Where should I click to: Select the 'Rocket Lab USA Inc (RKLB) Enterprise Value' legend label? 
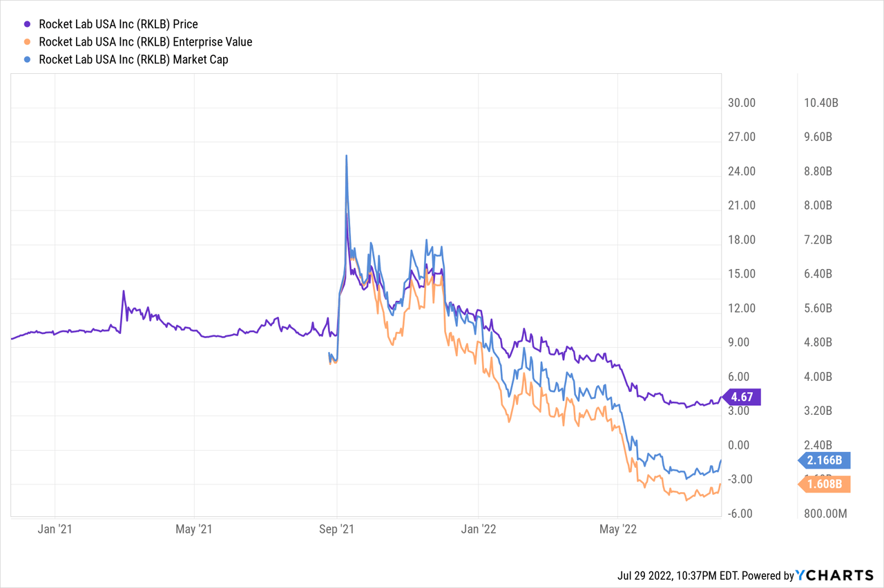click(x=145, y=42)
